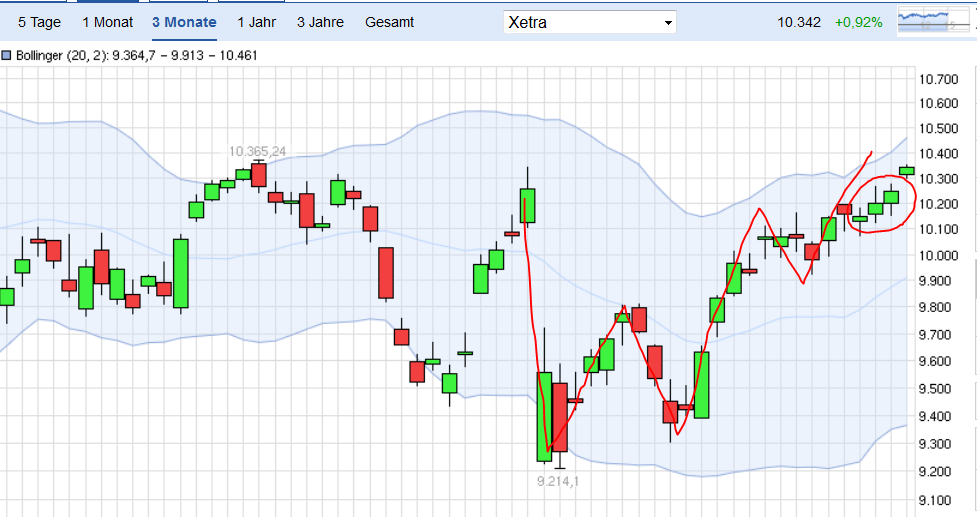Click the tall green candle above 9.214,1
Image resolution: width=977 pixels, height=517 pixels.
(x=544, y=416)
